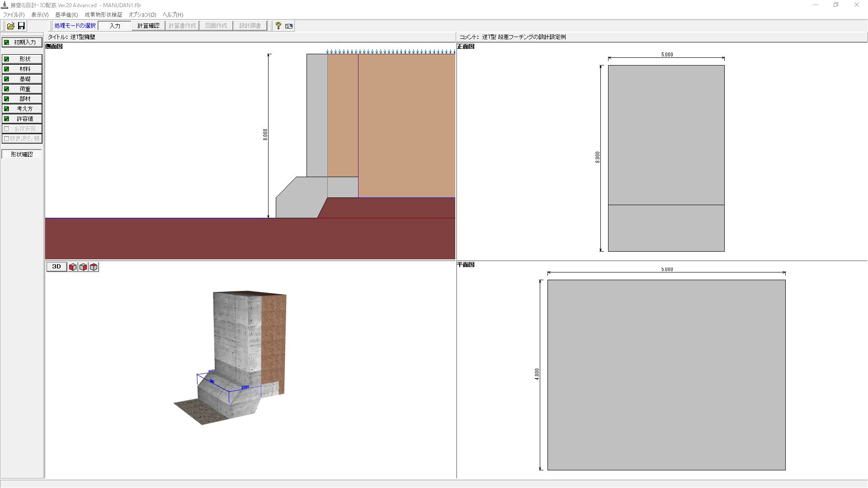Select the third cube view icon
The height and width of the screenshot is (488, 868).
coord(94,267)
